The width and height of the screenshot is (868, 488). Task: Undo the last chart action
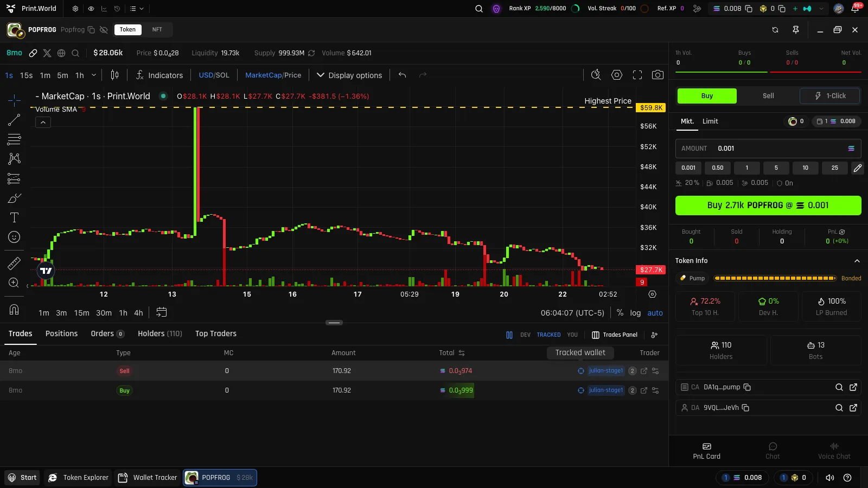(x=402, y=75)
